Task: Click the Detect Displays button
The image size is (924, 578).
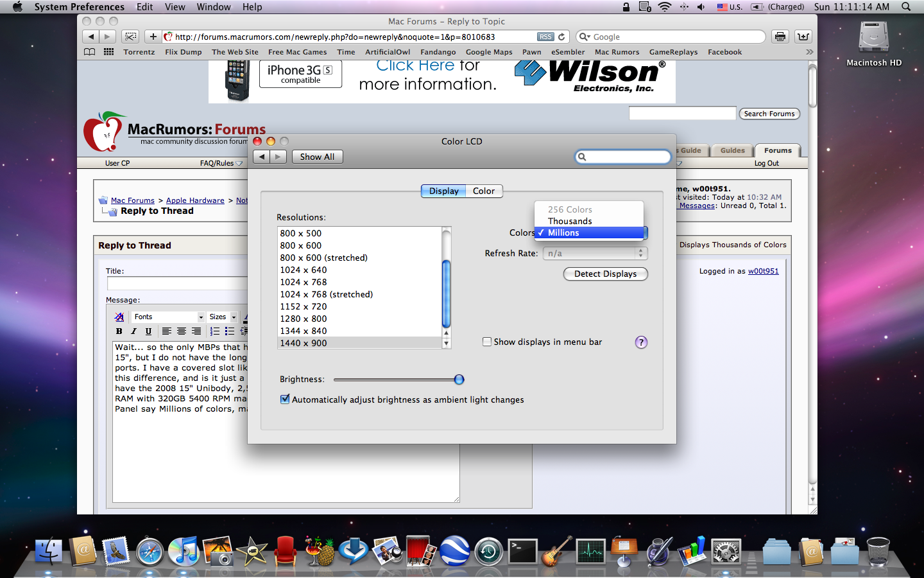Action: [606, 274]
